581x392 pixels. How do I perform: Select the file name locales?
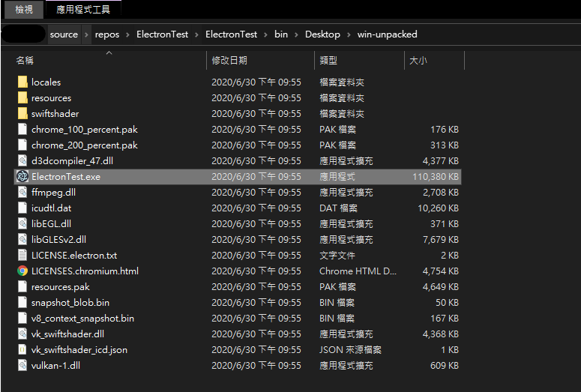tap(46, 82)
